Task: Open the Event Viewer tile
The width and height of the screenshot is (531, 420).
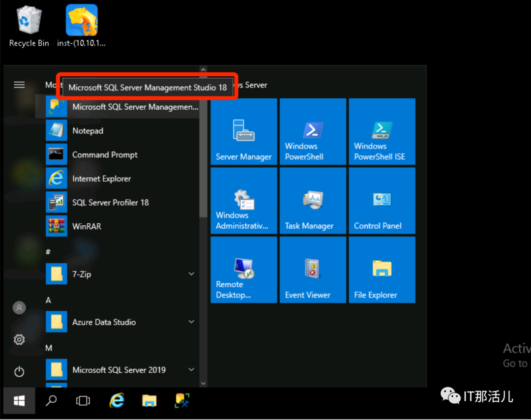Action: 313,270
